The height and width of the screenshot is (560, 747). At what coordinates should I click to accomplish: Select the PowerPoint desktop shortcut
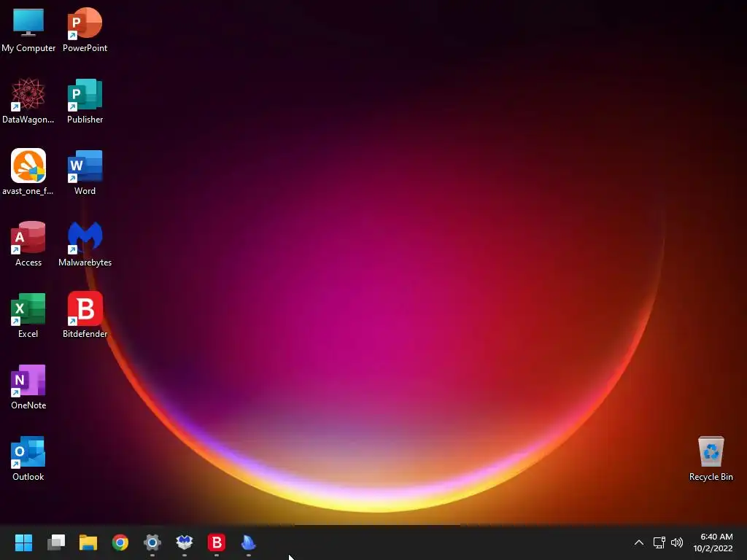click(85, 29)
